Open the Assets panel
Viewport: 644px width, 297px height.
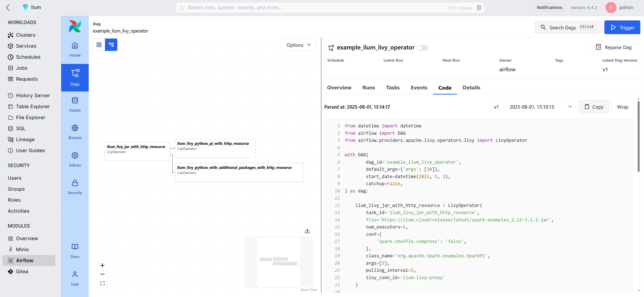[75, 104]
